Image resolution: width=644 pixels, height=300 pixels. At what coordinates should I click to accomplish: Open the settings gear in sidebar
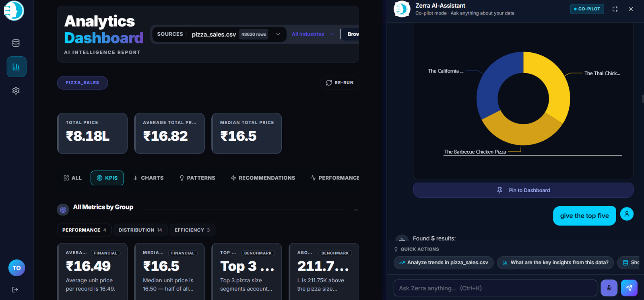pos(16,91)
